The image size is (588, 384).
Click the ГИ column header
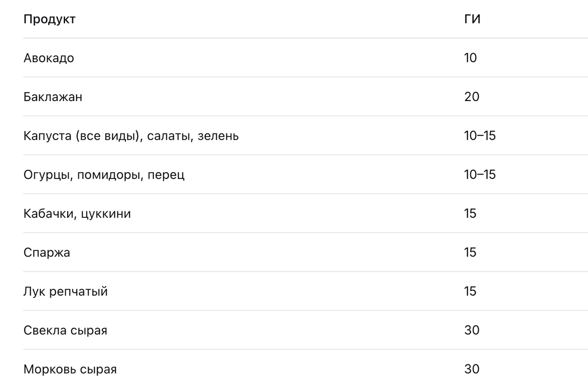[x=472, y=19]
